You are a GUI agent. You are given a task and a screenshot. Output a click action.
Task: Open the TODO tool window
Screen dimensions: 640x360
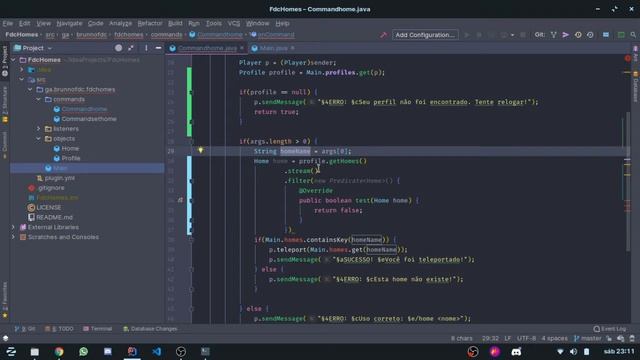(60, 329)
